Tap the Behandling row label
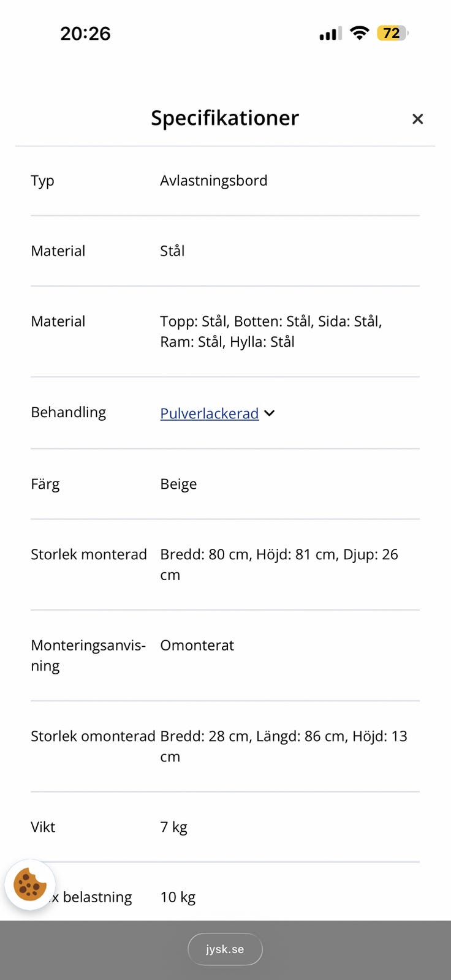The height and width of the screenshot is (980, 451). tap(69, 412)
